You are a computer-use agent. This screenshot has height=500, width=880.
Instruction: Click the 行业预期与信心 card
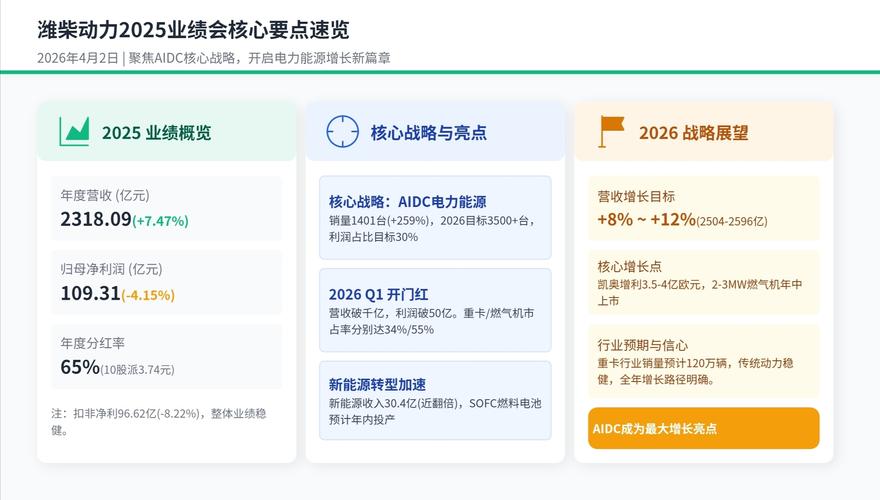pyautogui.click(x=703, y=360)
